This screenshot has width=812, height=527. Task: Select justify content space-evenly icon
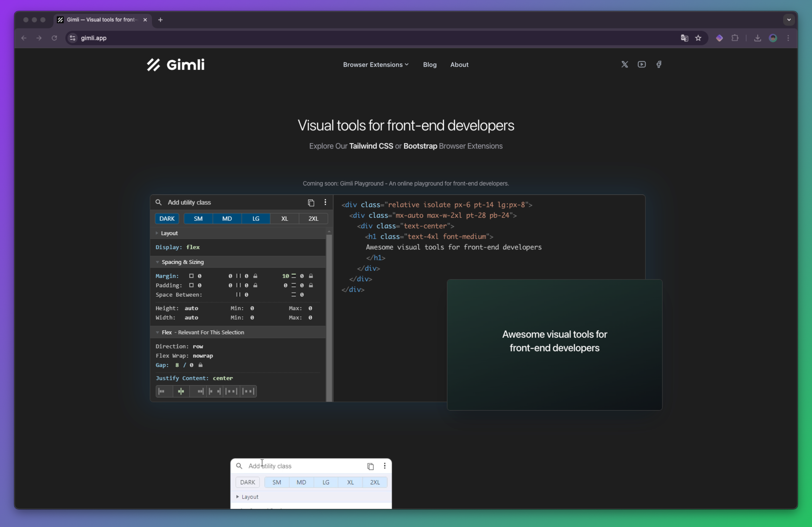click(248, 391)
